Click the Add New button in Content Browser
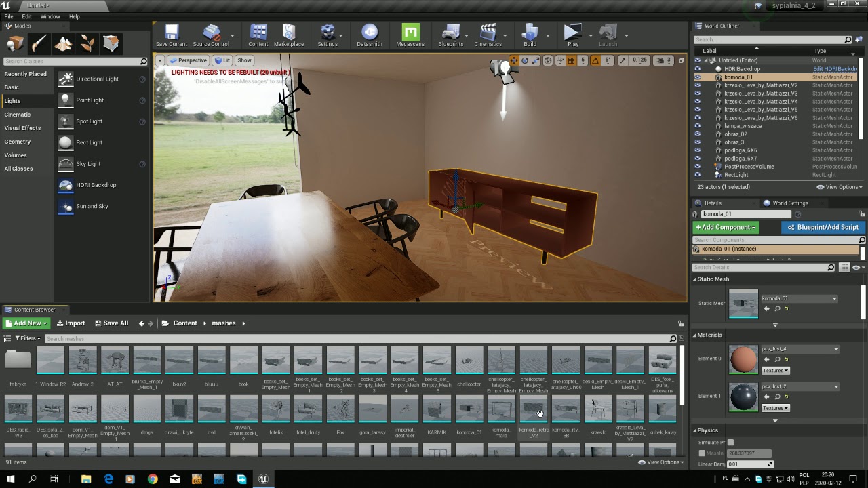The image size is (868, 488). 26,323
